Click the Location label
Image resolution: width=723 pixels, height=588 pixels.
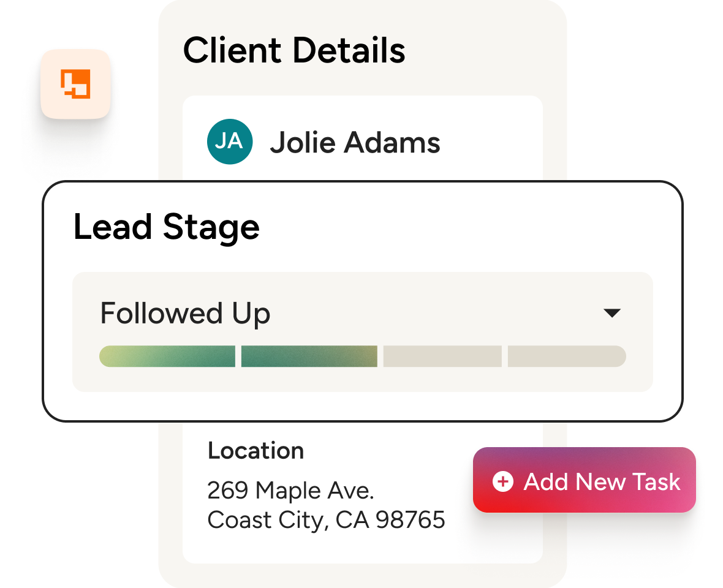256,451
